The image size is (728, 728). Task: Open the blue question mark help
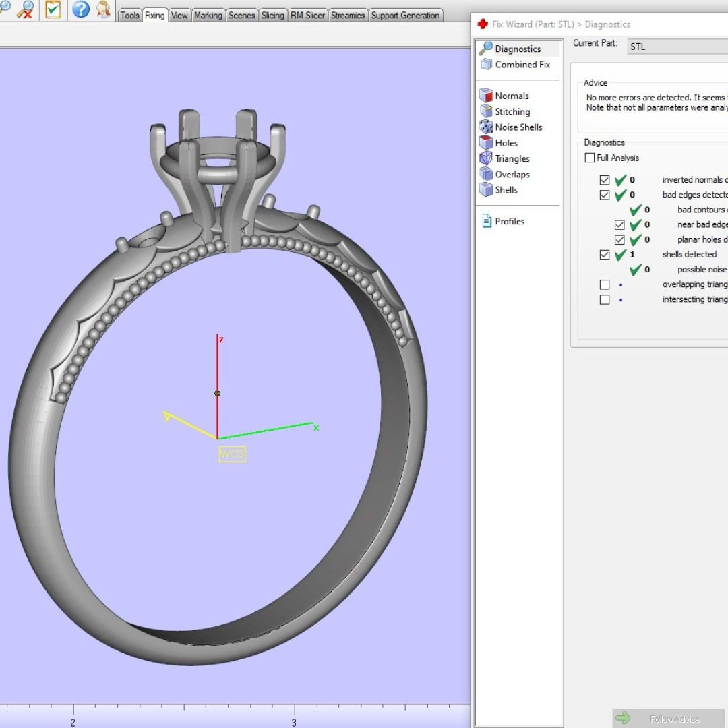pyautogui.click(x=81, y=9)
